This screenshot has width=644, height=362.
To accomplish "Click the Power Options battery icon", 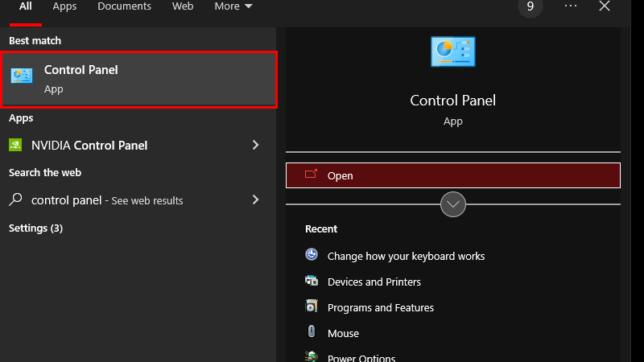I will coord(312,356).
